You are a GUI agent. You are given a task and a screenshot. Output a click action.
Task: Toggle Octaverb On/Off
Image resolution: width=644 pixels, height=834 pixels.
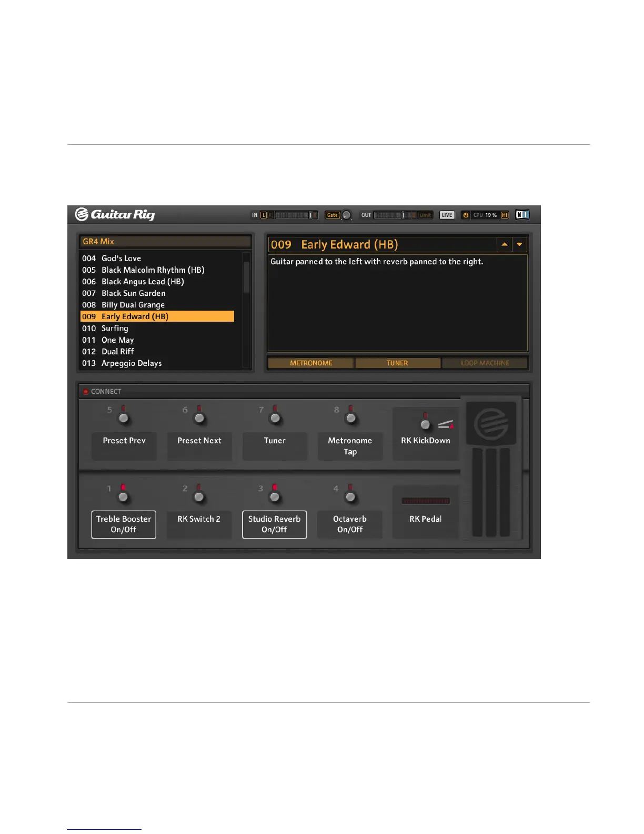coord(350,524)
